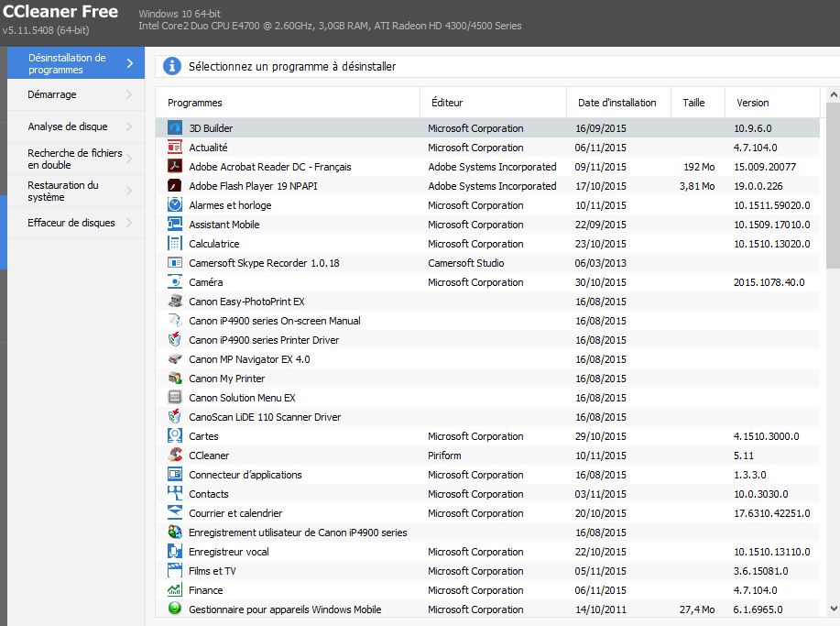The image size is (840, 626).
Task: Select the Calculatrice calculator icon
Action: tap(175, 243)
